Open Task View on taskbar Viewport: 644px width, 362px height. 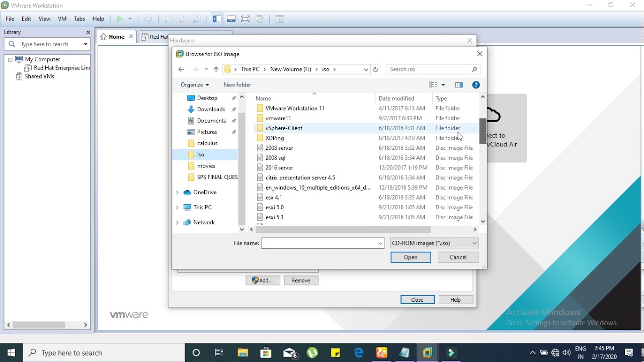pos(219,353)
